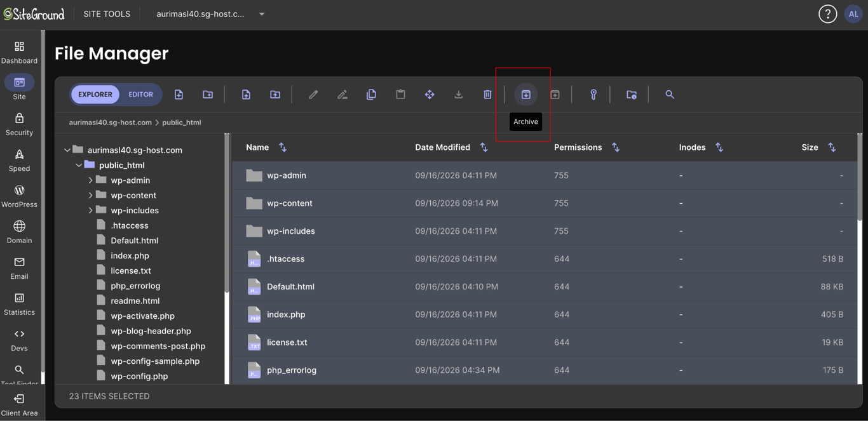Click the folder tree vertical scrollbar
868x421 pixels.
pos(227,213)
